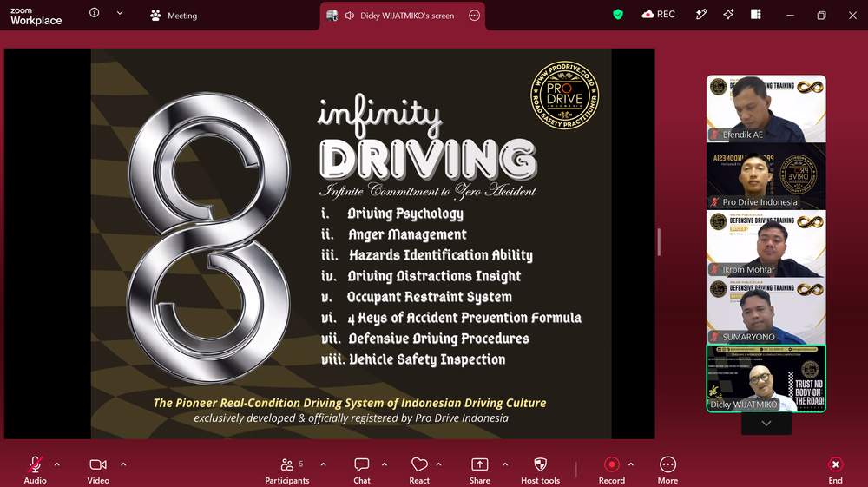
Task: Click 'Hazards Identification Ability' slide text
Action: pos(441,255)
